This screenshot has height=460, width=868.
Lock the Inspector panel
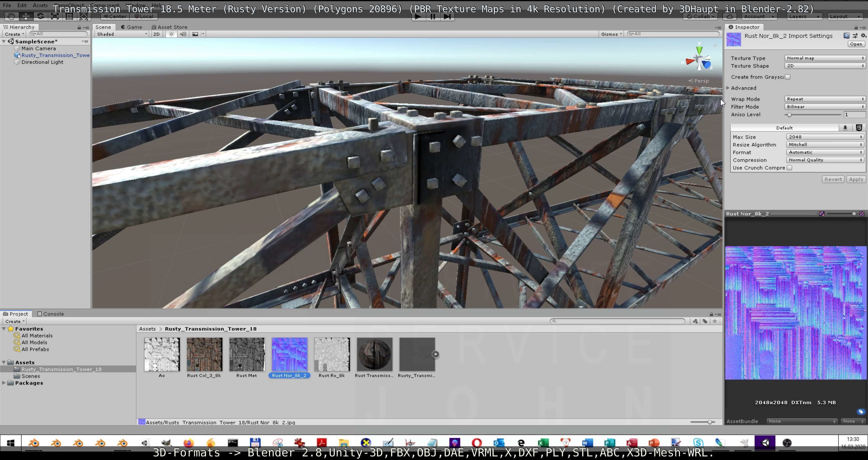[856, 27]
